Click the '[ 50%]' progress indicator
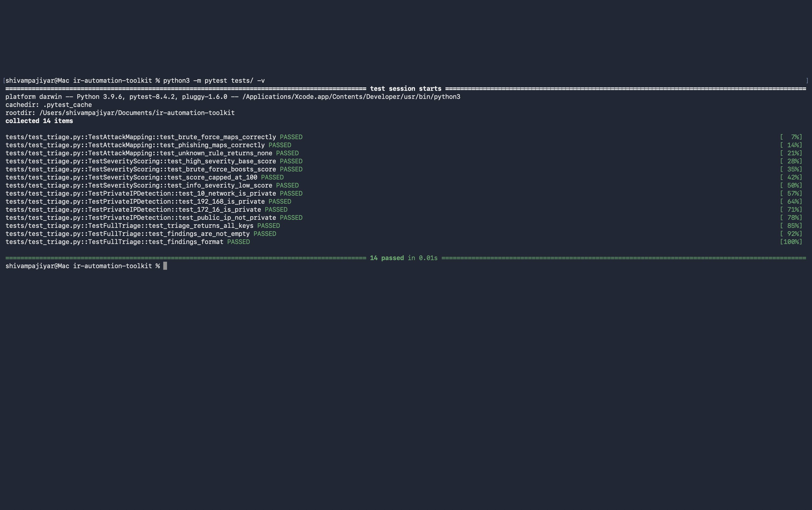This screenshot has height=510, width=812. tap(791, 185)
